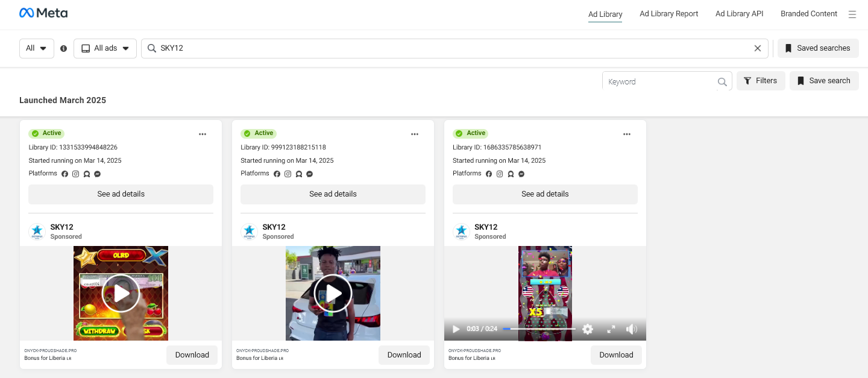Click Bonus for Liberia link on second ad
Viewport: 868px width, 378px height.
260,358
